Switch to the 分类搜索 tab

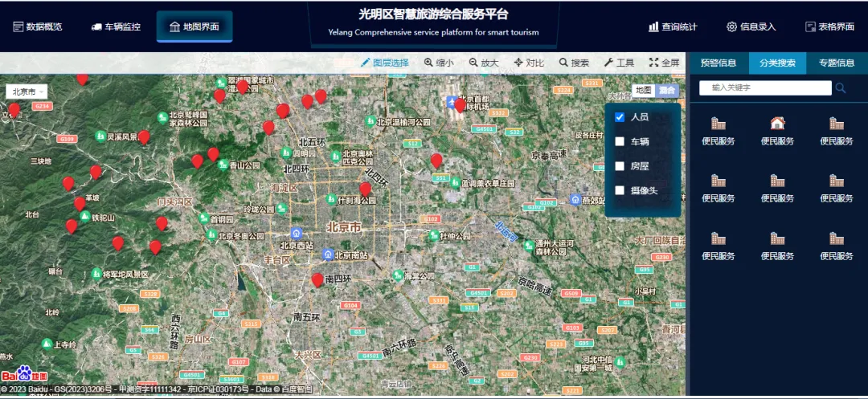click(778, 63)
